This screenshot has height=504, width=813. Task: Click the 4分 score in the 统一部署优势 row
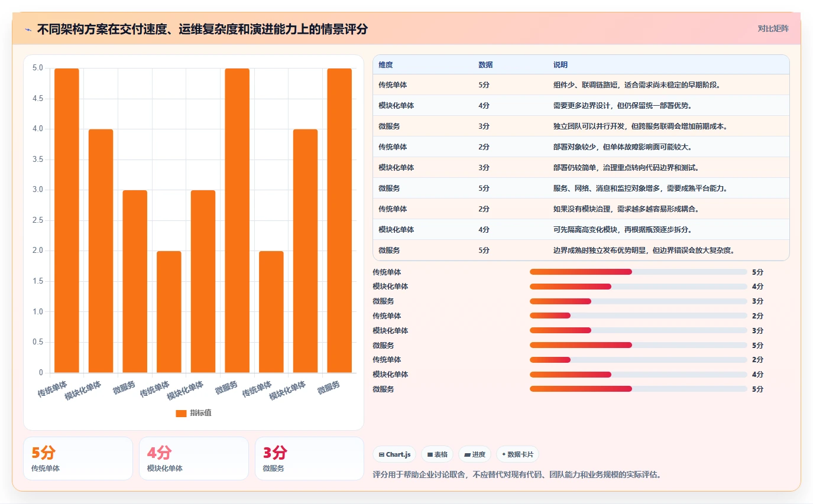(484, 106)
